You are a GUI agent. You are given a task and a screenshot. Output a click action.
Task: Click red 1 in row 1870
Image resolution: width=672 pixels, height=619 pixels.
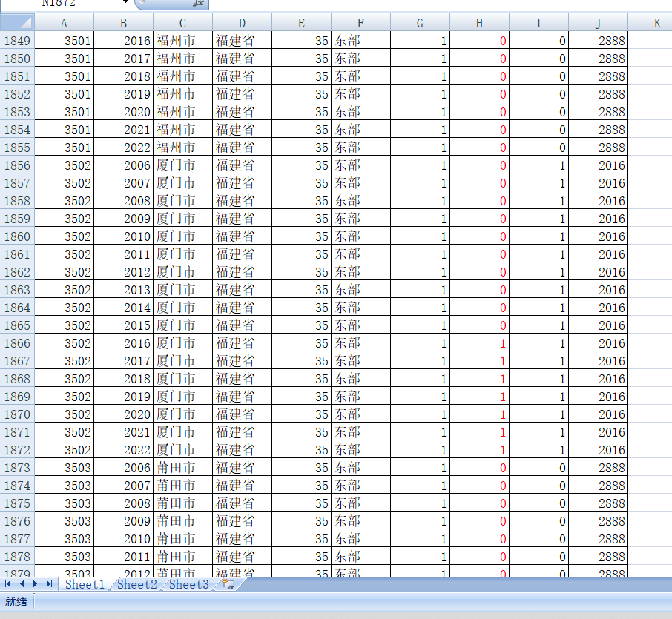[480, 414]
